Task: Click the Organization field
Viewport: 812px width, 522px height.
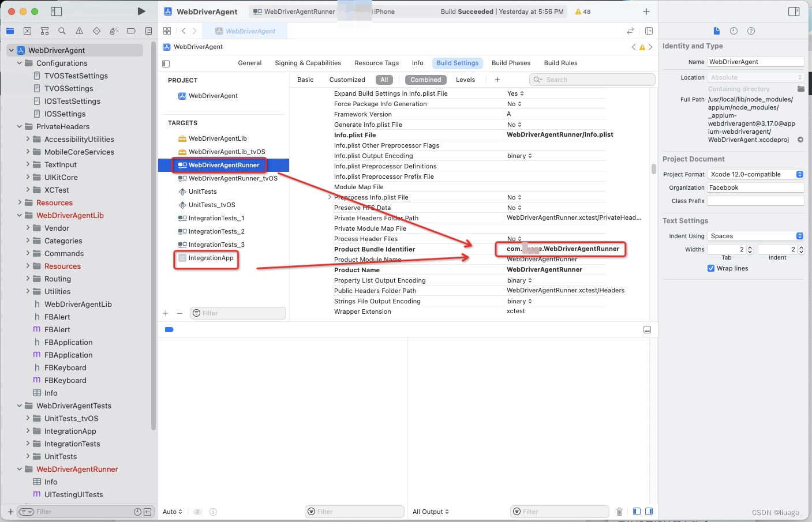Action: [x=755, y=187]
